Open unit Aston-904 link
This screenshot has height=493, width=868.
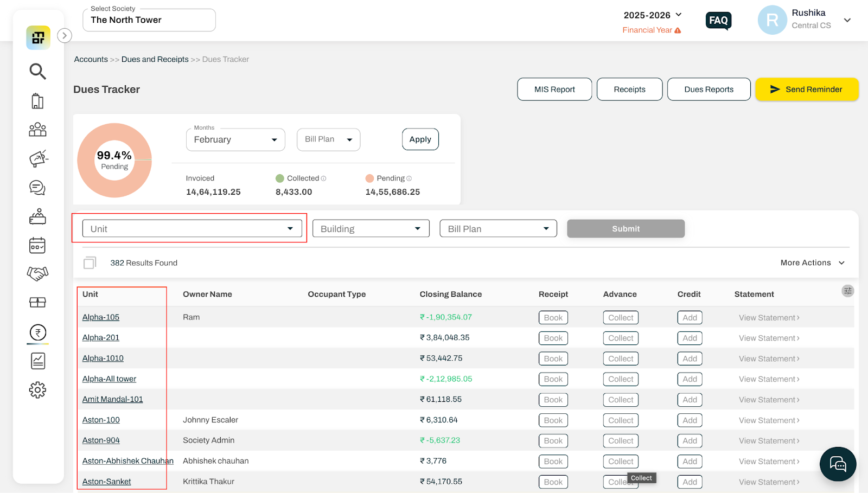click(x=101, y=440)
